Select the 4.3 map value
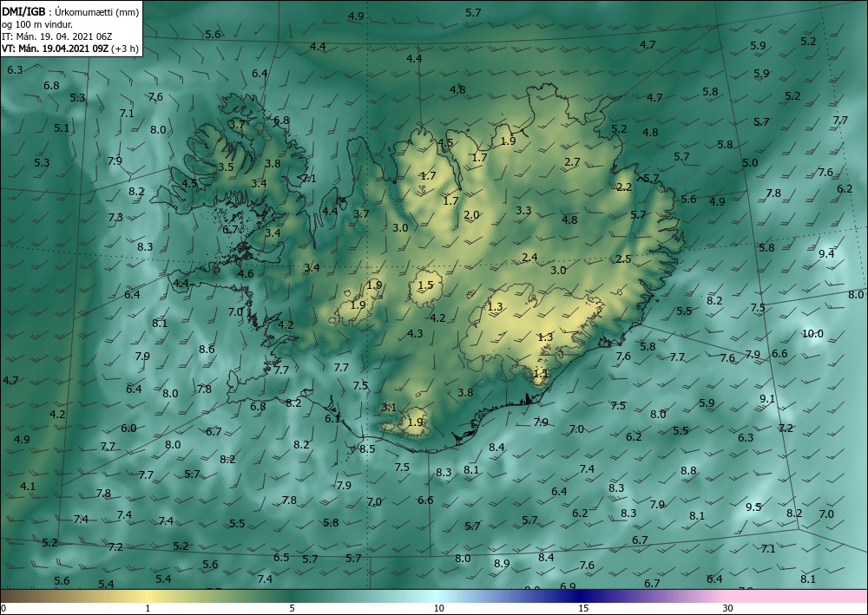 point(415,333)
